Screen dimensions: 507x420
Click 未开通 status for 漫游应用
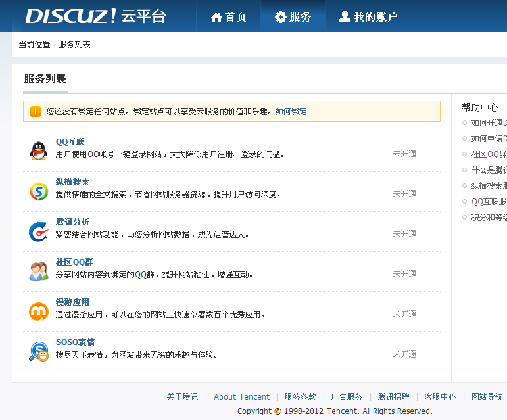pos(404,314)
